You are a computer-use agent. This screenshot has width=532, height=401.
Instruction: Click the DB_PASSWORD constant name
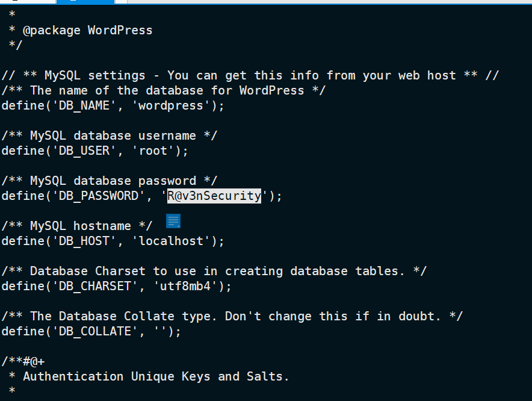pyautogui.click(x=99, y=196)
